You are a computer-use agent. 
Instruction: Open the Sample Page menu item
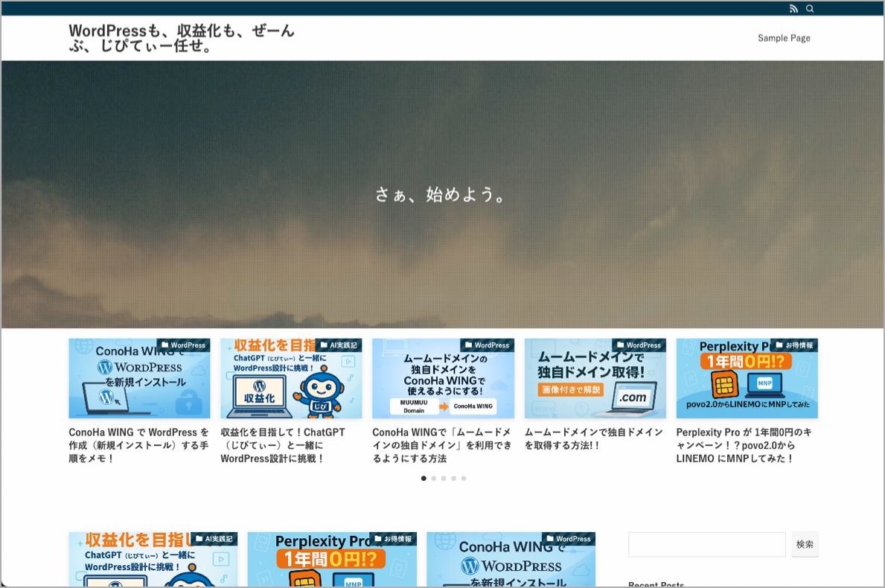point(784,38)
